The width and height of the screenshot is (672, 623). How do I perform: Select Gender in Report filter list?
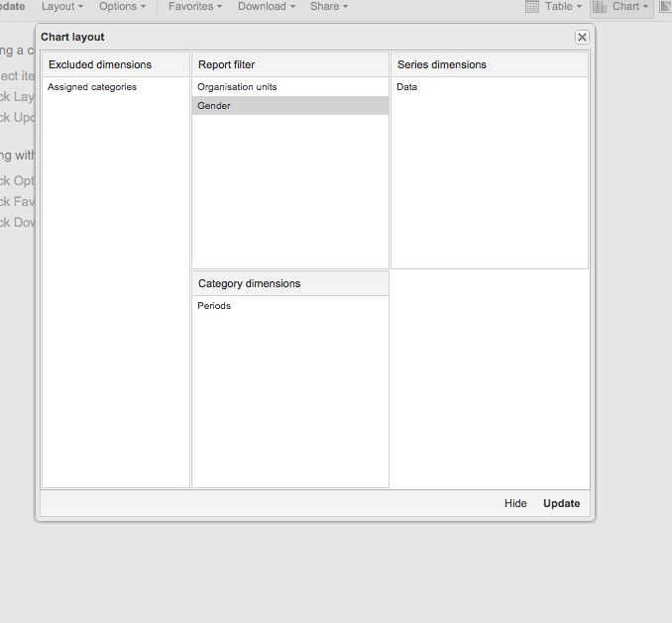point(214,106)
